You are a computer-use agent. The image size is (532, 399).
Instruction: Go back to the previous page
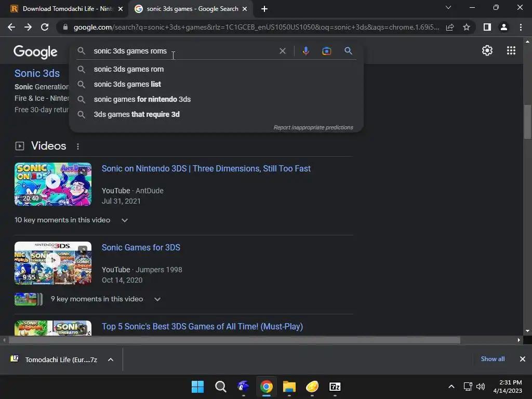[11, 27]
